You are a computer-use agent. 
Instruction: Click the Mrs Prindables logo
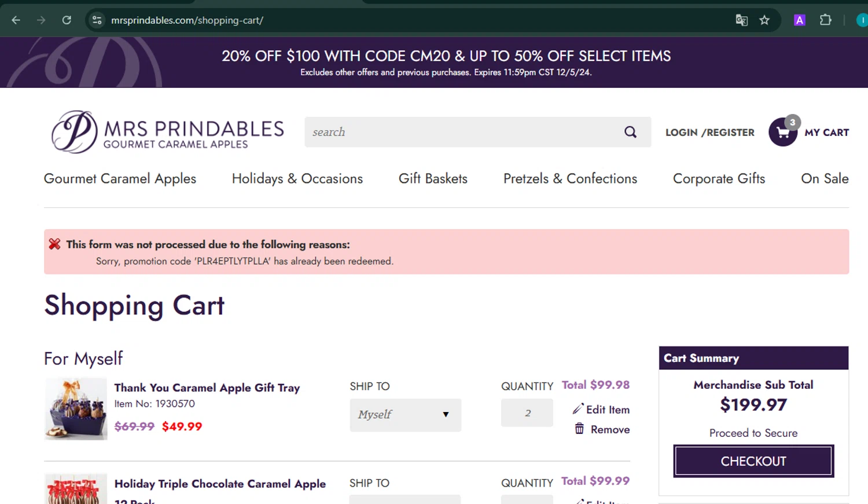click(x=167, y=132)
